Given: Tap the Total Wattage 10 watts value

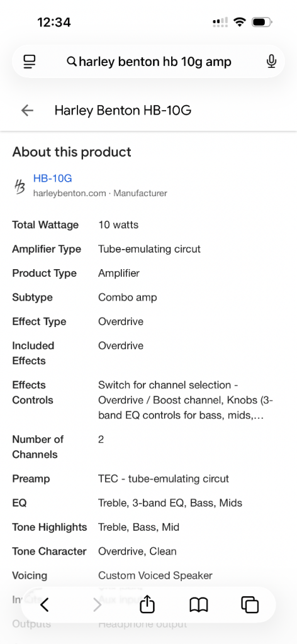Looking at the screenshot, I should coord(118,225).
